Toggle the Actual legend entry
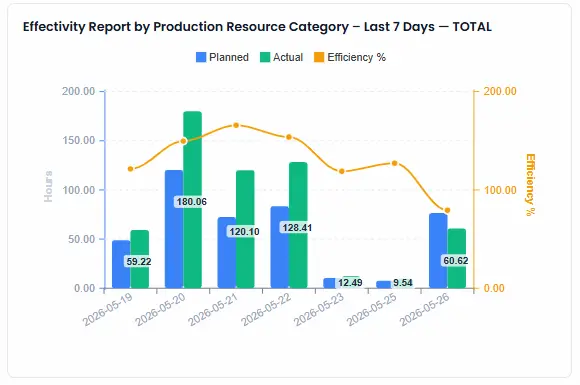 281,57
